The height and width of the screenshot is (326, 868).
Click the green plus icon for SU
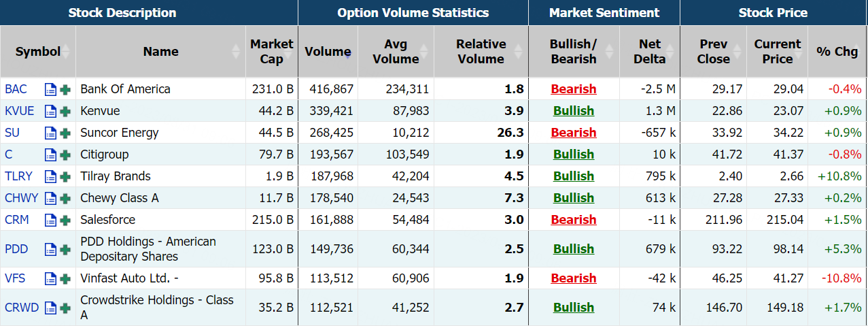65,133
